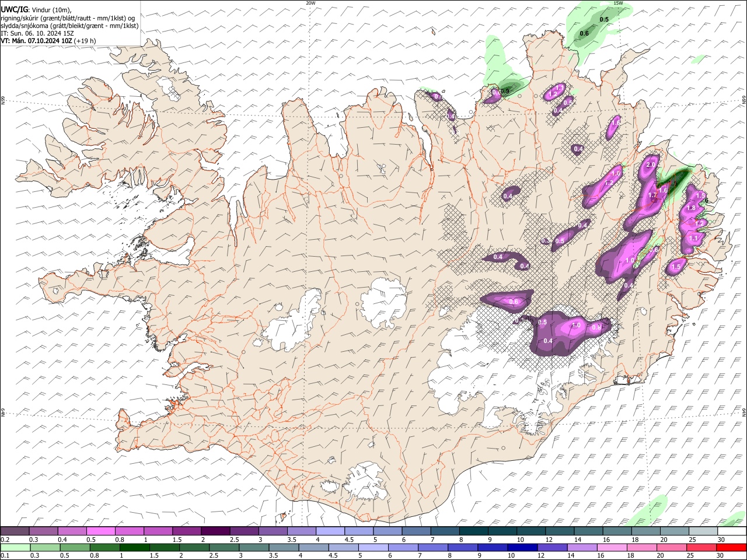Click the light grey 25–30 snow legend swatch
This screenshot has height=560, width=747.
pyautogui.click(x=703, y=531)
